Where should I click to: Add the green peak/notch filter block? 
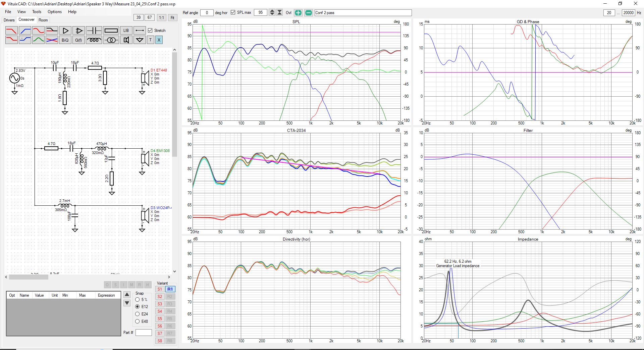click(38, 40)
